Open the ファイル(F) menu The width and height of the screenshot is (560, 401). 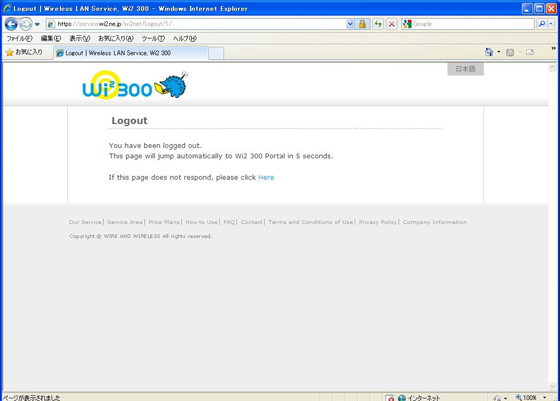pos(20,39)
